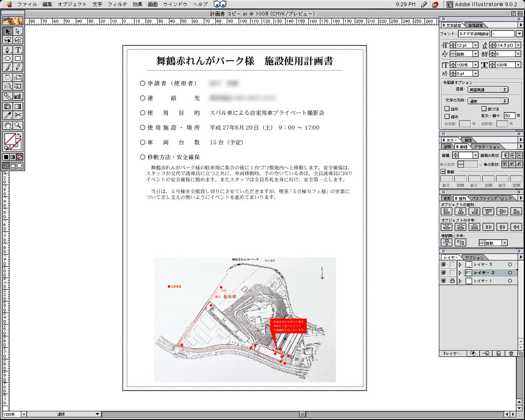The height and width of the screenshot is (420, 525).
Task: Open the font family dropdown arrow
Action: (x=519, y=34)
